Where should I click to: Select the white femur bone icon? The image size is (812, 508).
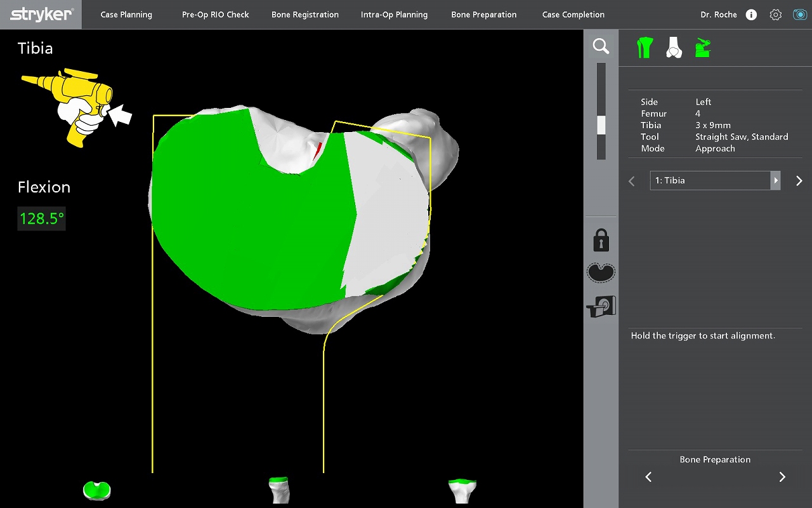[674, 48]
